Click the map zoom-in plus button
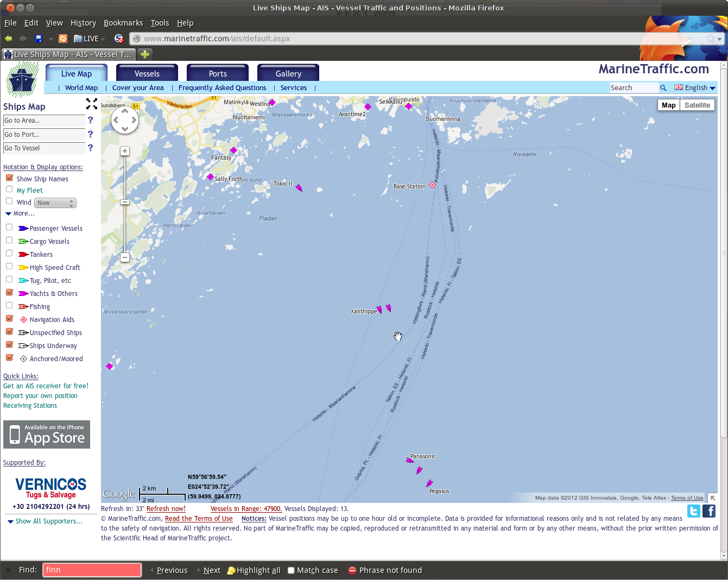The height and width of the screenshot is (580, 728). (125, 151)
